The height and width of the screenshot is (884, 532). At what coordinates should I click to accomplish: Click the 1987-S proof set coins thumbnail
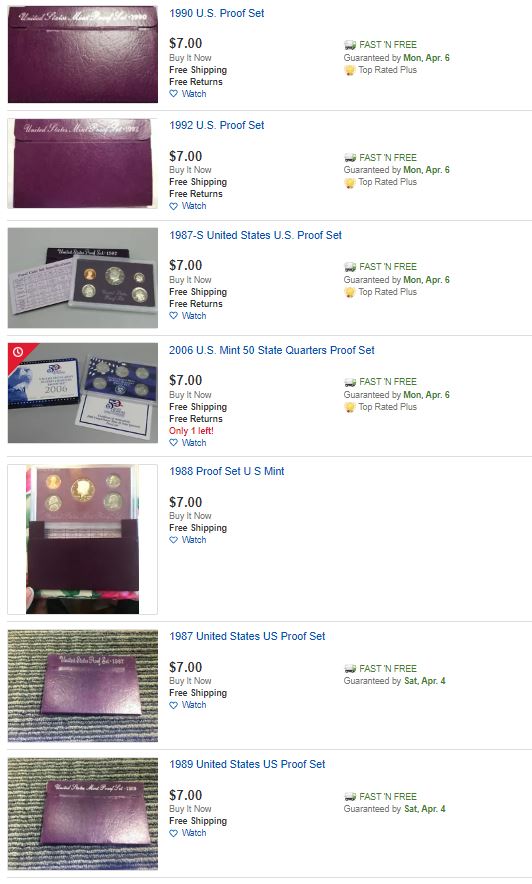pos(83,278)
